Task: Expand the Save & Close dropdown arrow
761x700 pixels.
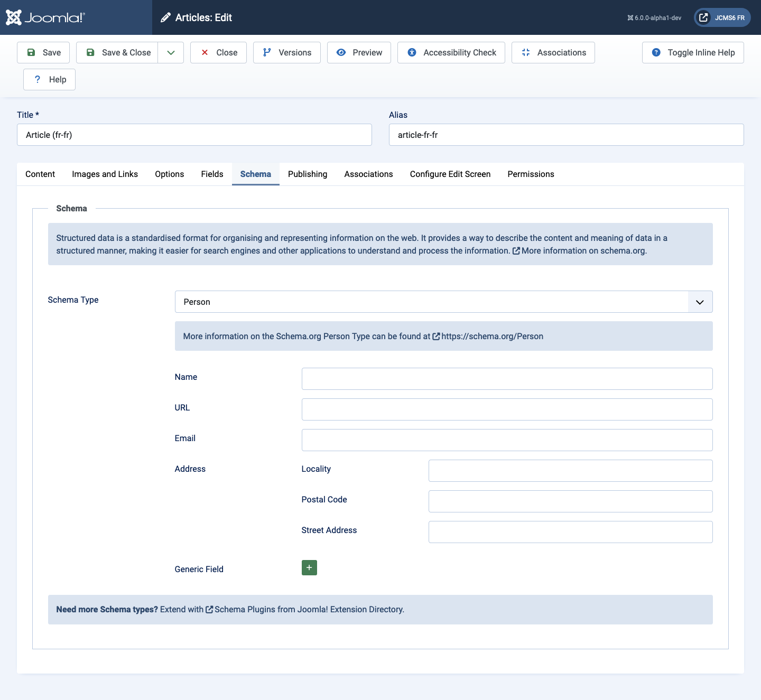Action: coord(171,52)
